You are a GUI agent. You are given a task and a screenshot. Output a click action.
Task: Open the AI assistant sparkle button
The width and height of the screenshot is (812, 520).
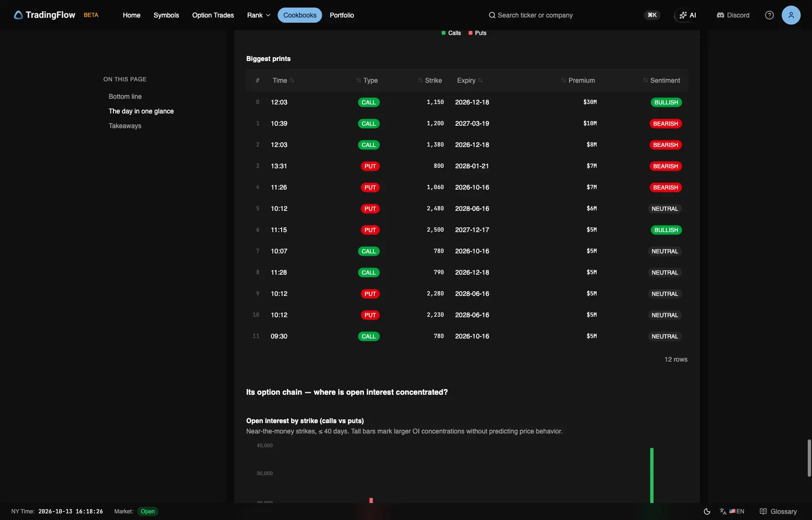[x=687, y=15]
